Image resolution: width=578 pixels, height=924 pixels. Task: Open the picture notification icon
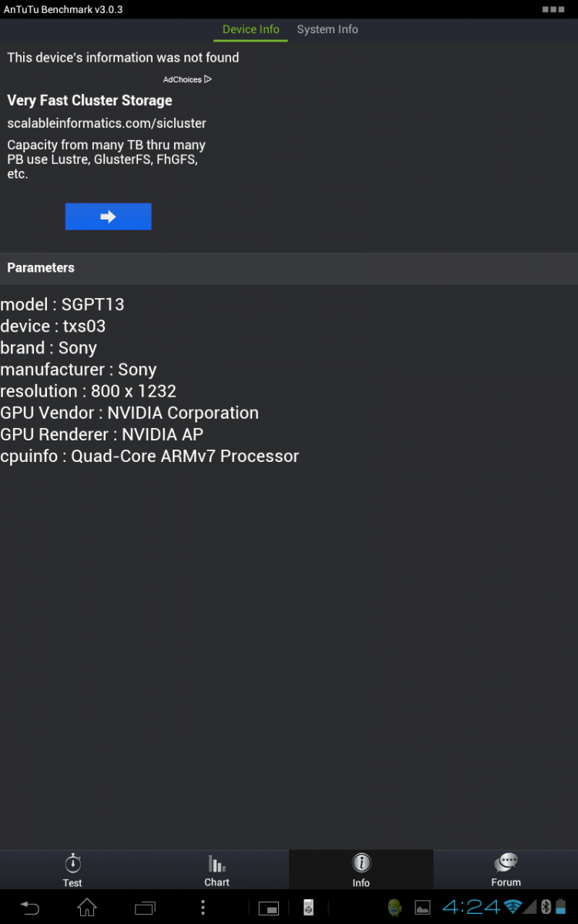tap(422, 907)
